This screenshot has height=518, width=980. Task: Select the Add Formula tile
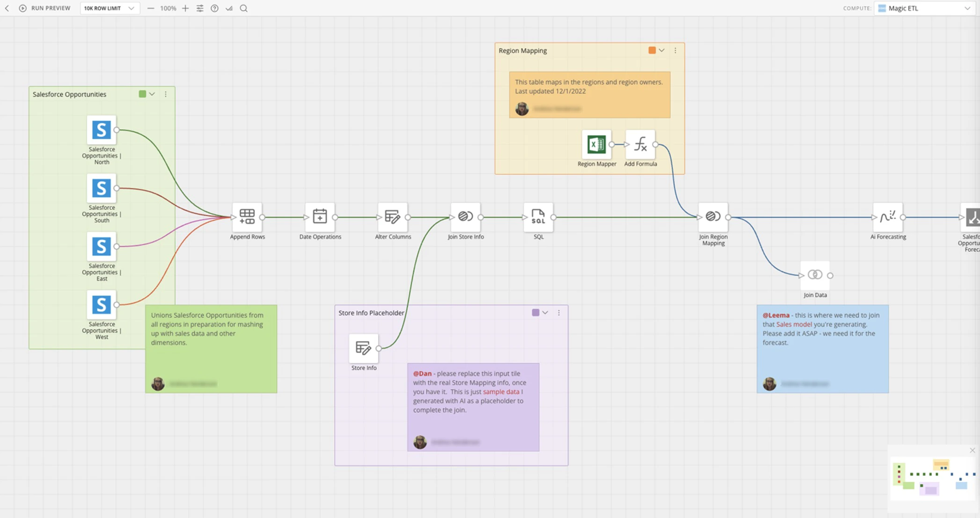[x=640, y=144]
